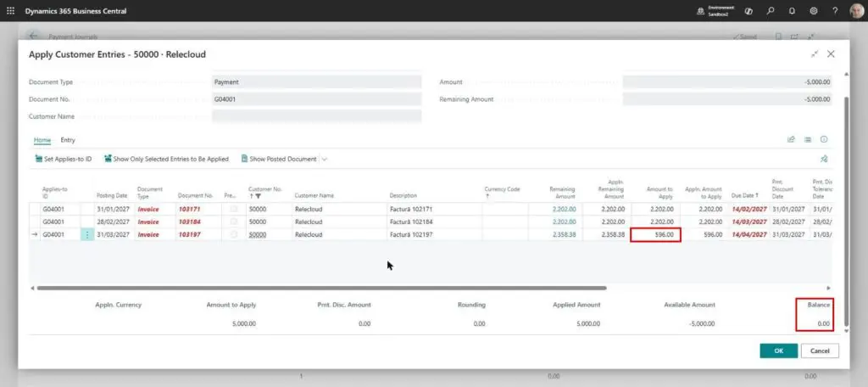Click the Applies-to ID column header
868x387 pixels.
pyautogui.click(x=55, y=193)
